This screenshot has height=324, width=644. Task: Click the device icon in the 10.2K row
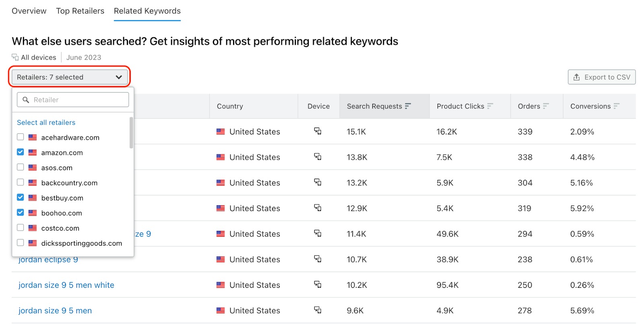318,285
